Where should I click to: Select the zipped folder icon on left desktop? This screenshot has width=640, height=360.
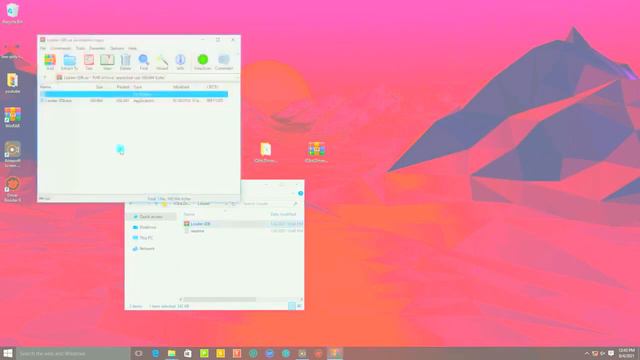coord(12,83)
